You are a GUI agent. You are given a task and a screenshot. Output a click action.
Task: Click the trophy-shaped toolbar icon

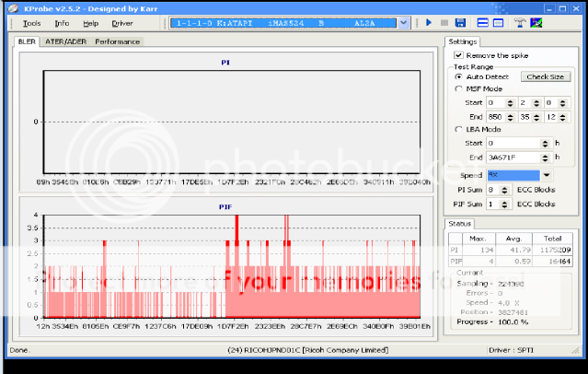pos(519,22)
